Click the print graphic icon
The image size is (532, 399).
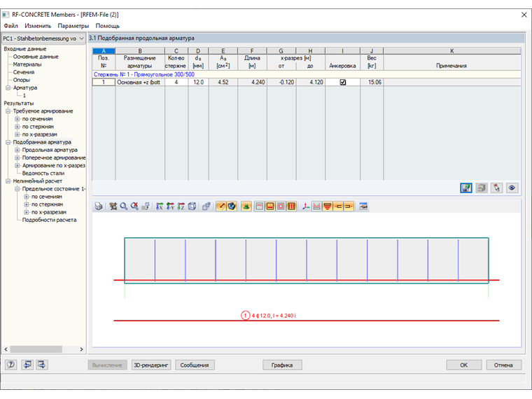(x=99, y=206)
